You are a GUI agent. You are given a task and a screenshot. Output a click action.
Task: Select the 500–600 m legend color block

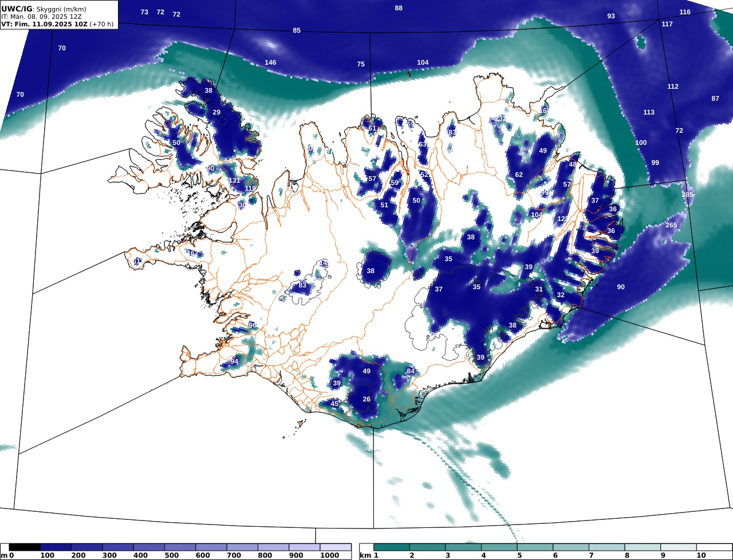[x=180, y=547]
